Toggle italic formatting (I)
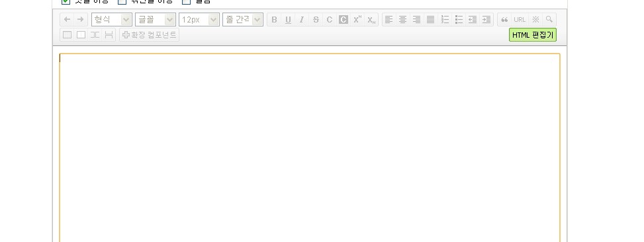The width and height of the screenshot is (644, 242). [301, 20]
